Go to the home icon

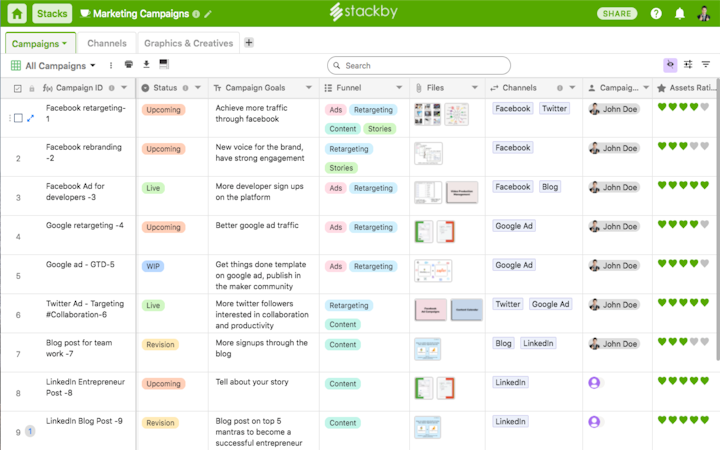[17, 13]
